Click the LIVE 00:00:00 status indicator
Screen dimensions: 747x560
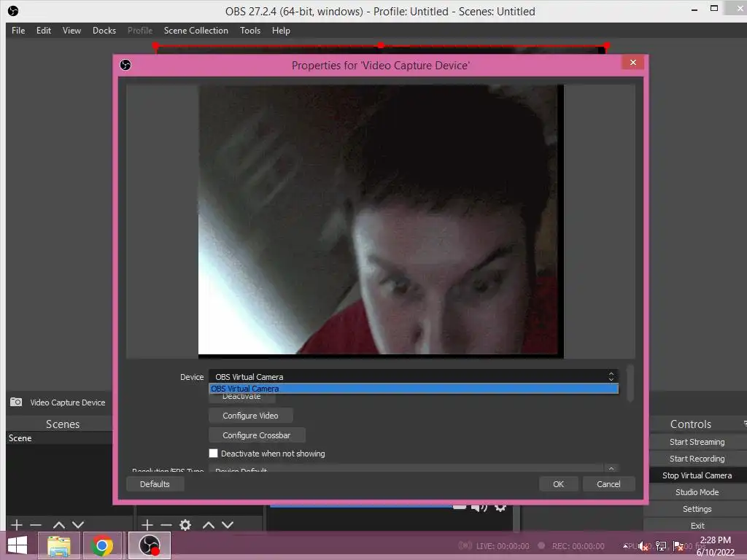[494, 545]
